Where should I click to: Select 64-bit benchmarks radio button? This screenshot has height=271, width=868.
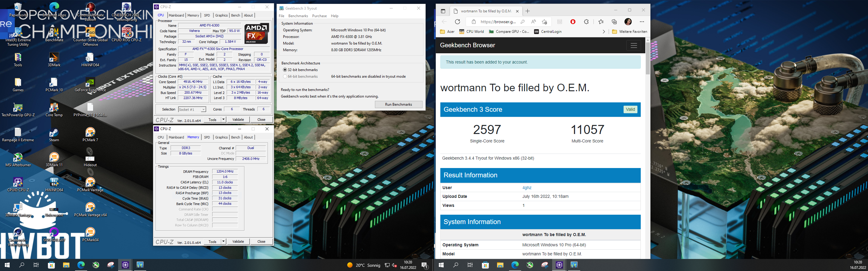(285, 76)
